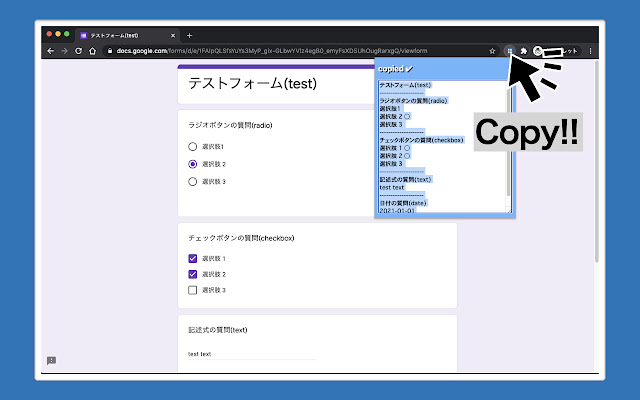Select radio option 選択肢1
This screenshot has width=640, height=400.
point(193,147)
